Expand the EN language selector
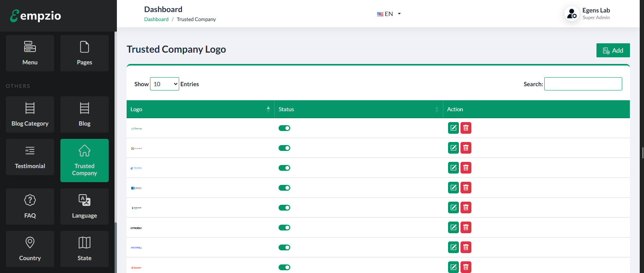 pyautogui.click(x=389, y=14)
